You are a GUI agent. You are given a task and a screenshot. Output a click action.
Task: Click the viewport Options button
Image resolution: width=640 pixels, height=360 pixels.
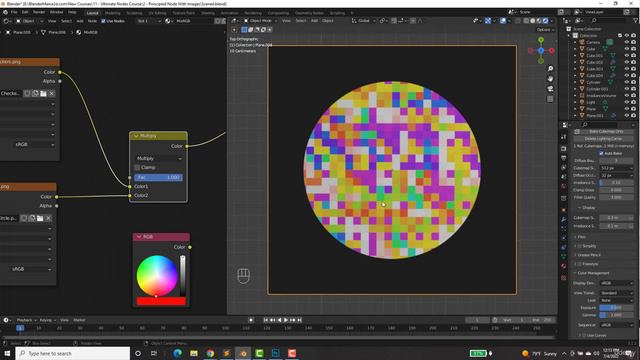(x=544, y=30)
